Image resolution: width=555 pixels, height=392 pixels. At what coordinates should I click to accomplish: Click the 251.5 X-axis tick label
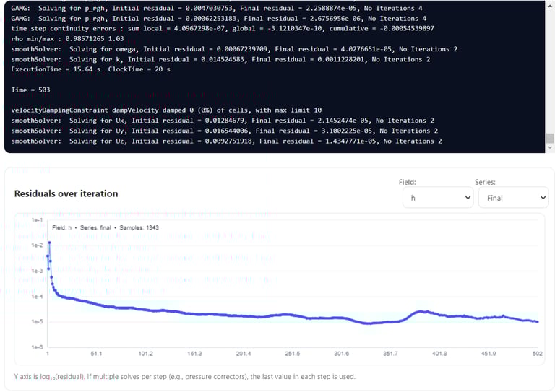(292, 354)
